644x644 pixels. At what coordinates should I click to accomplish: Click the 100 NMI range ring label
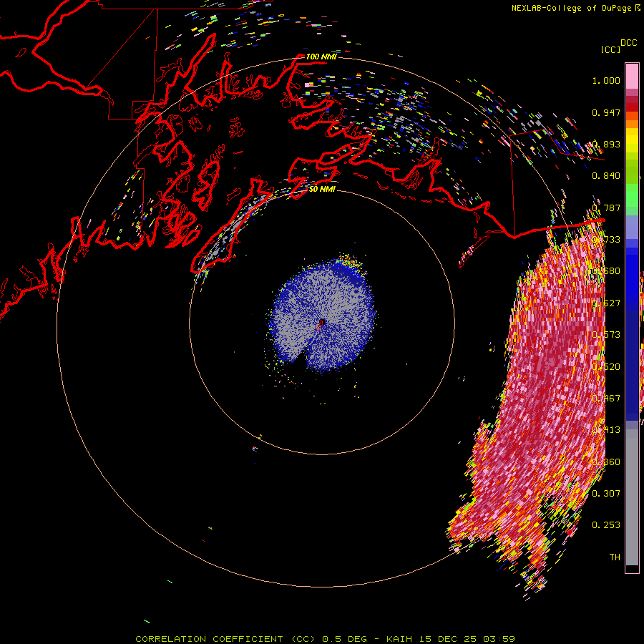pos(321,57)
